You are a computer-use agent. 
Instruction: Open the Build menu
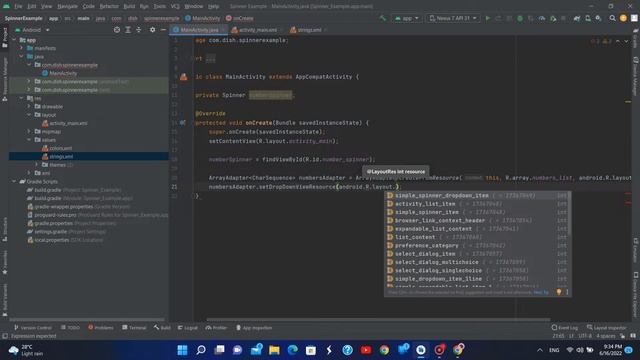[x=129, y=7]
